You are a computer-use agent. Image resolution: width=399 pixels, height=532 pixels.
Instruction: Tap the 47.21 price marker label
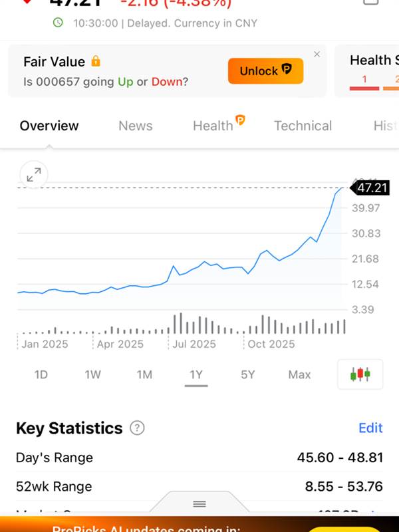tap(372, 188)
